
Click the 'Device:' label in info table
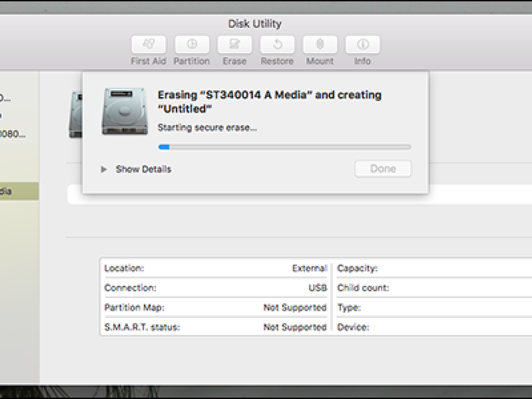tap(353, 327)
